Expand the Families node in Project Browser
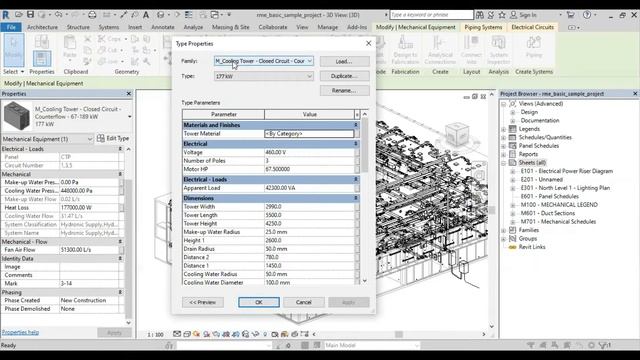This screenshot has width=640, height=360. 504,230
